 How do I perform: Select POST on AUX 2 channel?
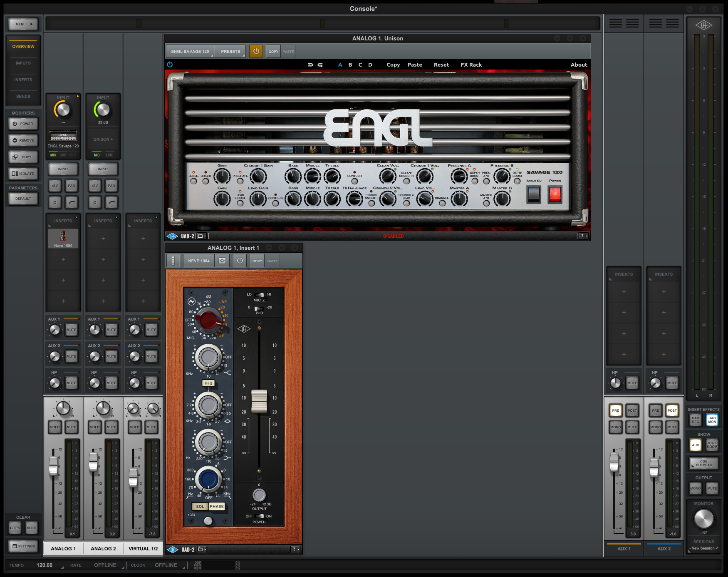point(672,410)
